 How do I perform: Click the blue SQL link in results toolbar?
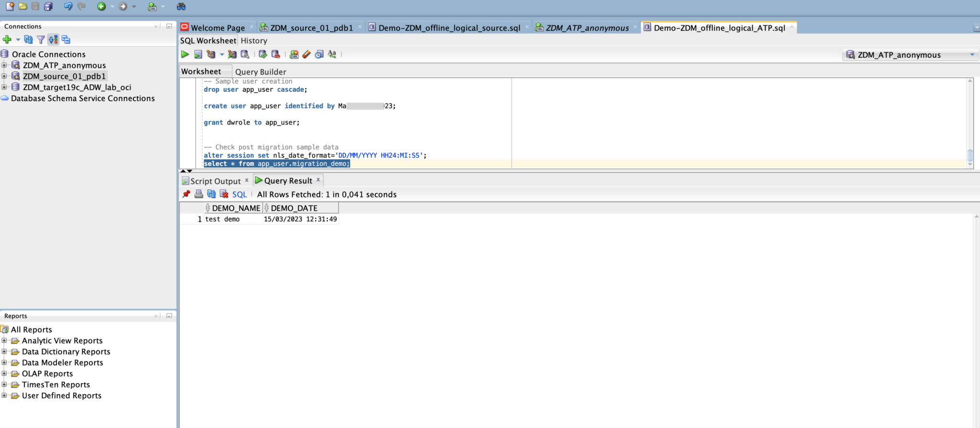click(239, 194)
